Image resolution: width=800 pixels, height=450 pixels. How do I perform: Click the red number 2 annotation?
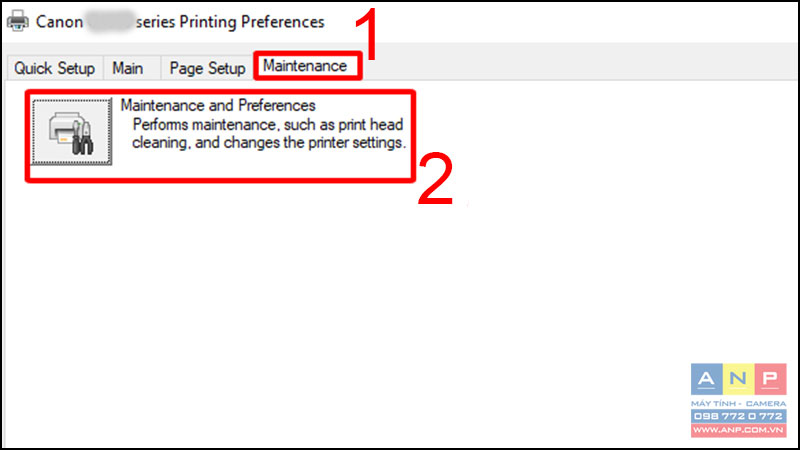tap(435, 180)
